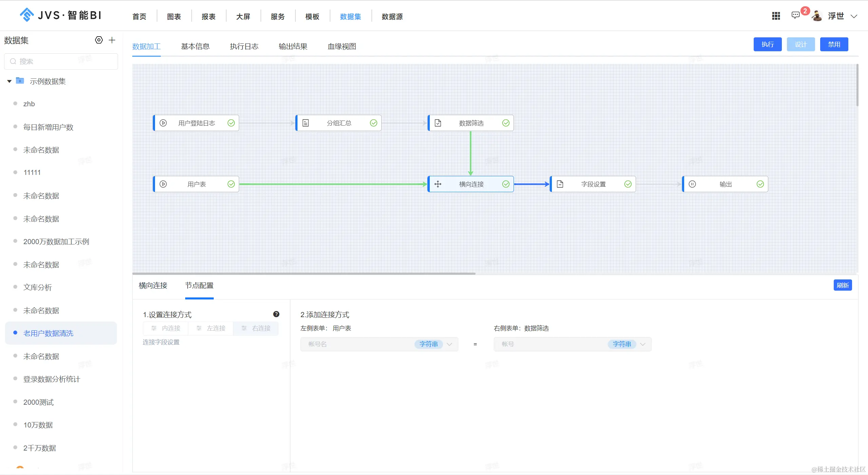The image size is (868, 475).
Task: Click the pause icon on 输出 node
Action: (692, 184)
